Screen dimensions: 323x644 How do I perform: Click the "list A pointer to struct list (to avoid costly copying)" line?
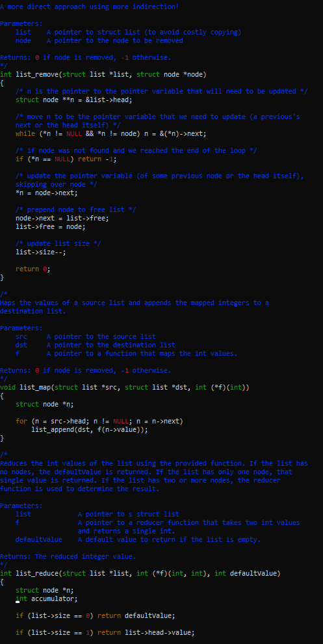tap(129, 32)
